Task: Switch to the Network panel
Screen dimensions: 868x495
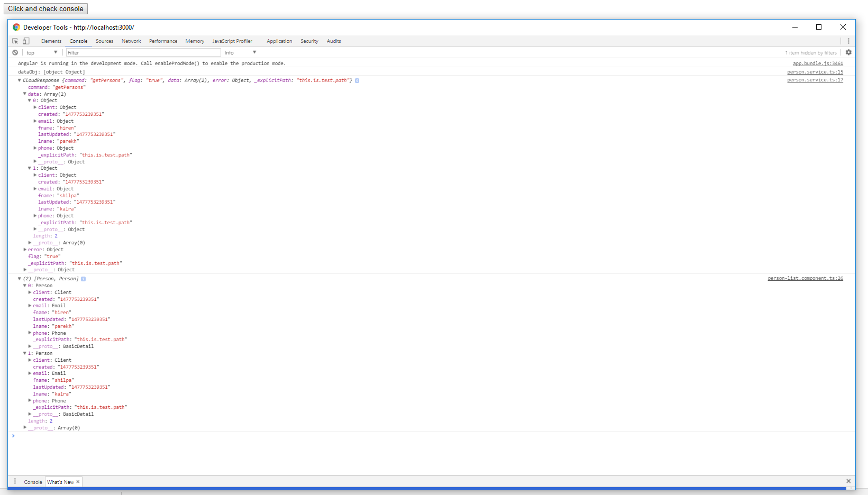Action: [131, 41]
